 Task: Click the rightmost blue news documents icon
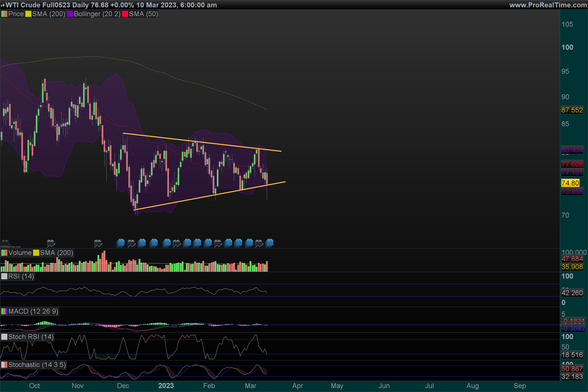(269, 243)
